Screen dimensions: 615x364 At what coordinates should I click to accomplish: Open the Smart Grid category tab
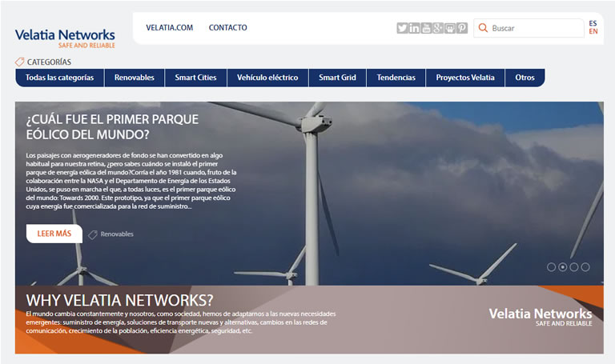point(337,78)
